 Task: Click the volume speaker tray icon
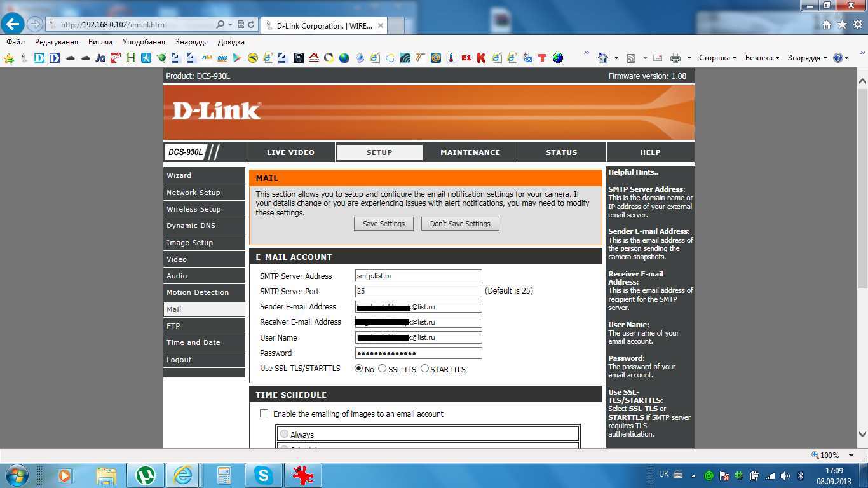[785, 475]
